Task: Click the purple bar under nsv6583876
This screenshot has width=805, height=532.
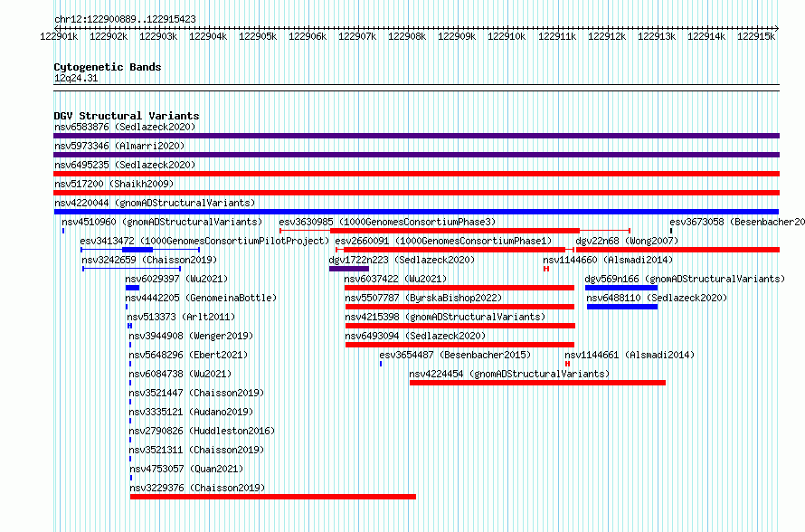Action: 416,136
